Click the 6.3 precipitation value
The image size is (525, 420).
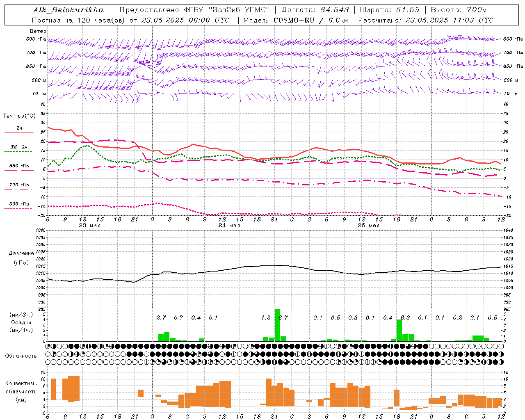click(x=405, y=317)
